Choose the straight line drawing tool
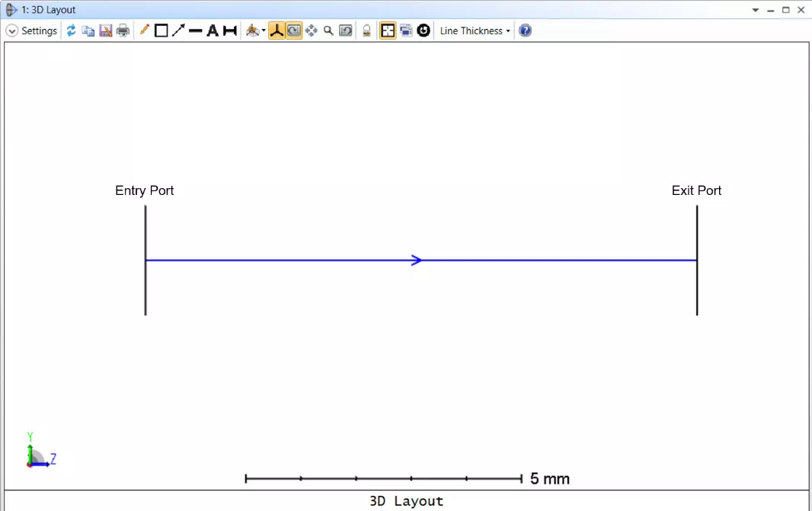 pos(195,30)
